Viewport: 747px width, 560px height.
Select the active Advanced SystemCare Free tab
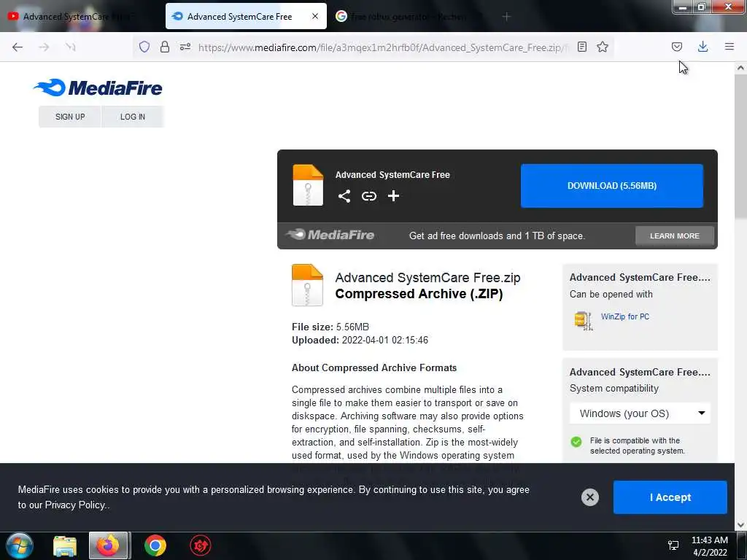(x=246, y=16)
